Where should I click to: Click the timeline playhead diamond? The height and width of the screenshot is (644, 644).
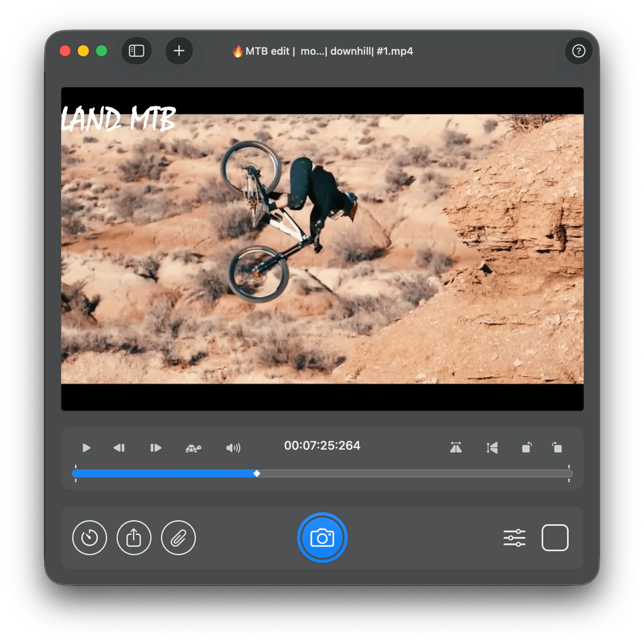click(256, 473)
